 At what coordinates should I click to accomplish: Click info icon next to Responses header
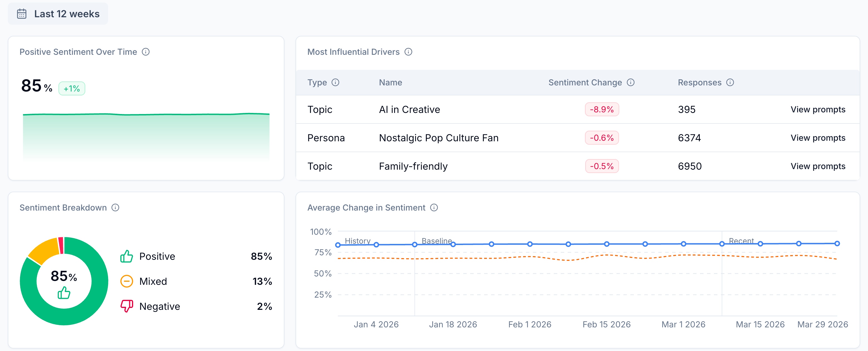pyautogui.click(x=730, y=82)
